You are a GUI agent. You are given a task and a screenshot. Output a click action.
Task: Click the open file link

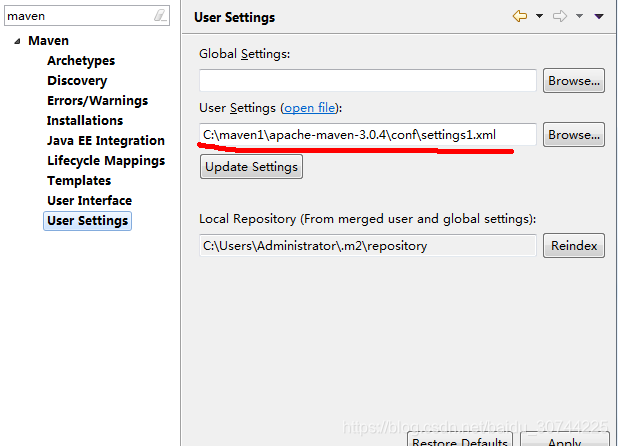coord(309,108)
